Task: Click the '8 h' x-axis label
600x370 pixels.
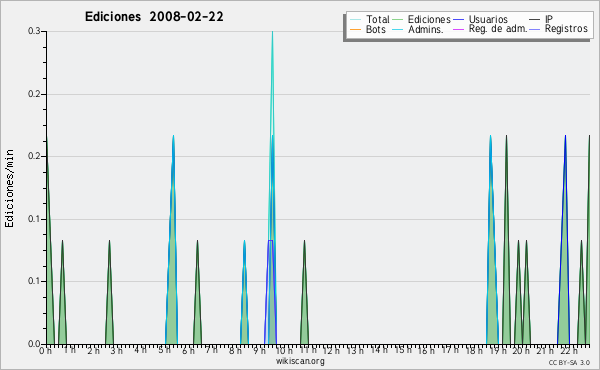Action: click(235, 351)
